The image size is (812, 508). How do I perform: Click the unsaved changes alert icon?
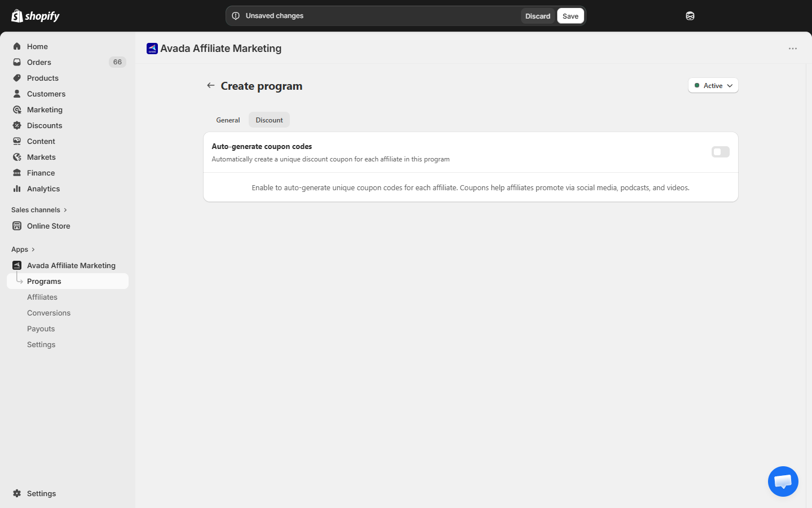(236, 16)
